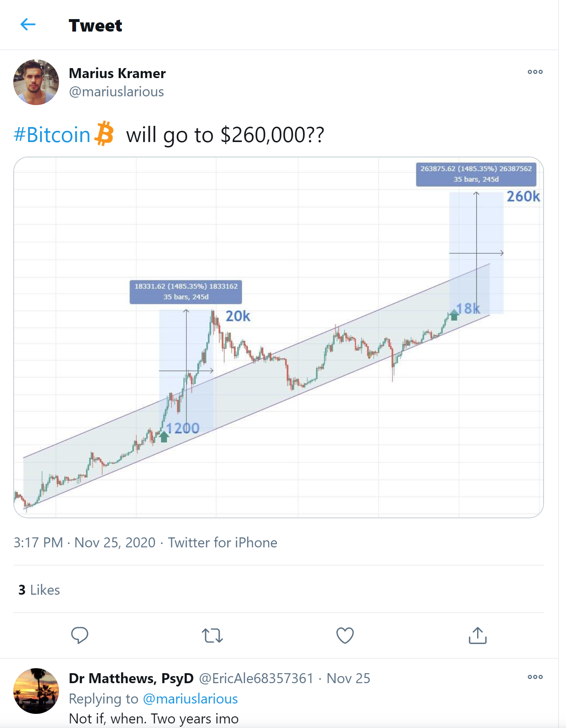Click the Twitter for iPhone source link
The width and height of the screenshot is (566, 728).
223,542
